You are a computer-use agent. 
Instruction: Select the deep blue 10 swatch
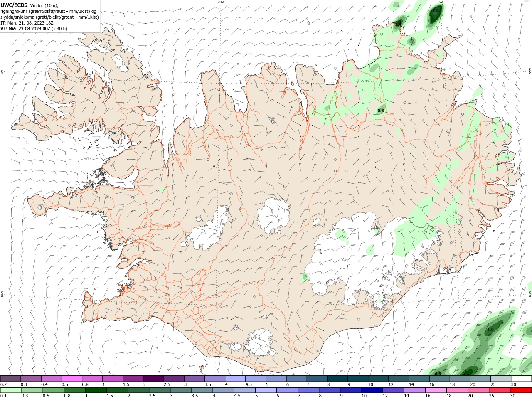[x=372, y=390]
